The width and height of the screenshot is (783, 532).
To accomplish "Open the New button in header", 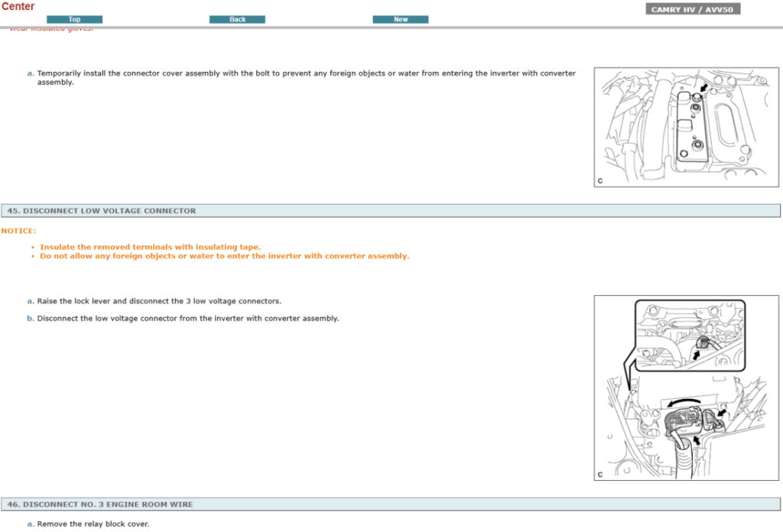I will pos(400,19).
